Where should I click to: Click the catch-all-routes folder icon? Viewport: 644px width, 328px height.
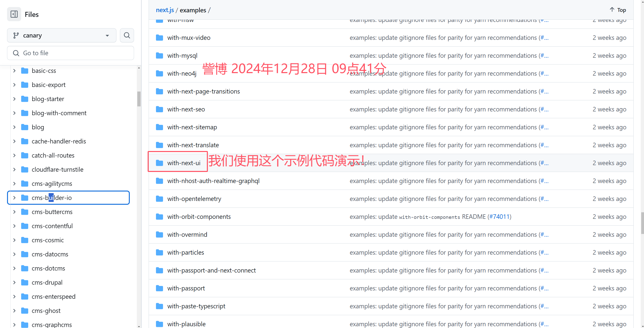25,155
